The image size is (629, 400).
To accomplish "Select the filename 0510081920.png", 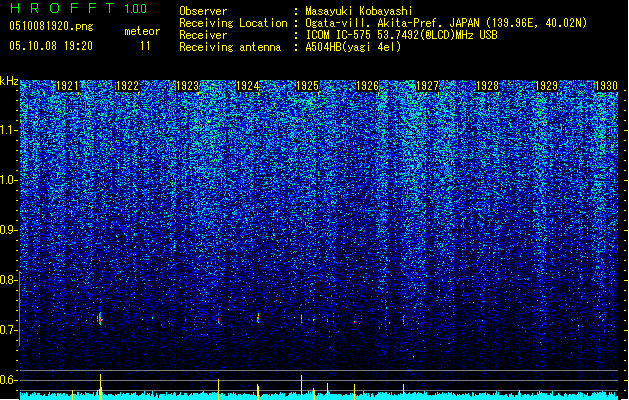I will (51, 26).
